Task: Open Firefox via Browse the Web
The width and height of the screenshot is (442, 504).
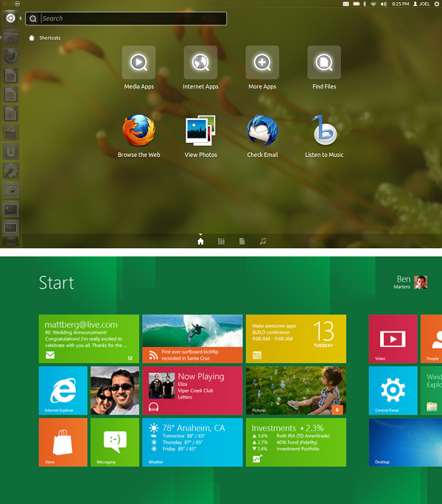Action: (138, 131)
